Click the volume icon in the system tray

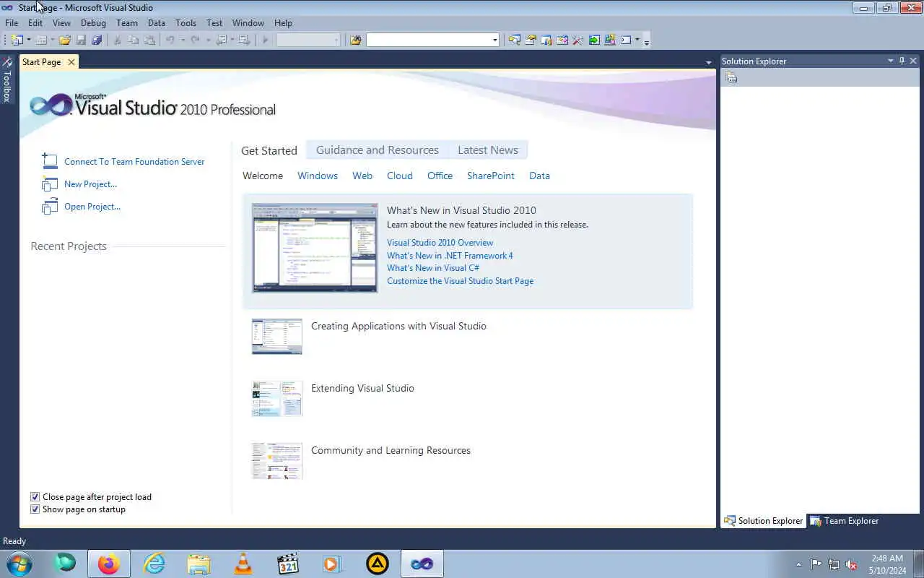[x=851, y=564]
